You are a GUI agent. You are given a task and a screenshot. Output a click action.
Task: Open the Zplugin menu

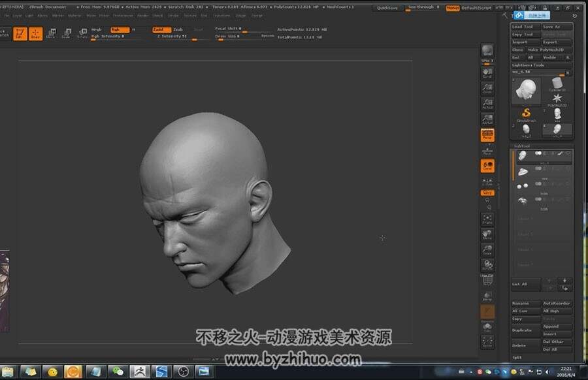point(240,16)
